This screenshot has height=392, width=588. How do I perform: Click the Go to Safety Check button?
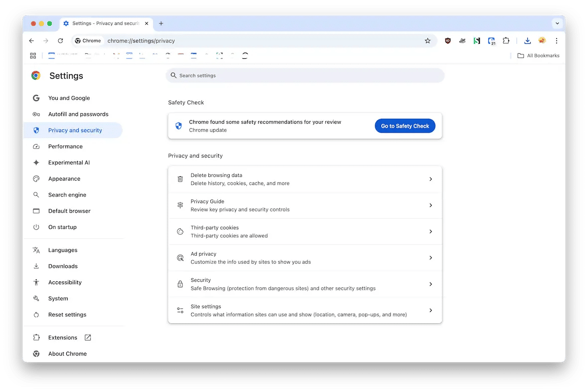[x=405, y=126]
